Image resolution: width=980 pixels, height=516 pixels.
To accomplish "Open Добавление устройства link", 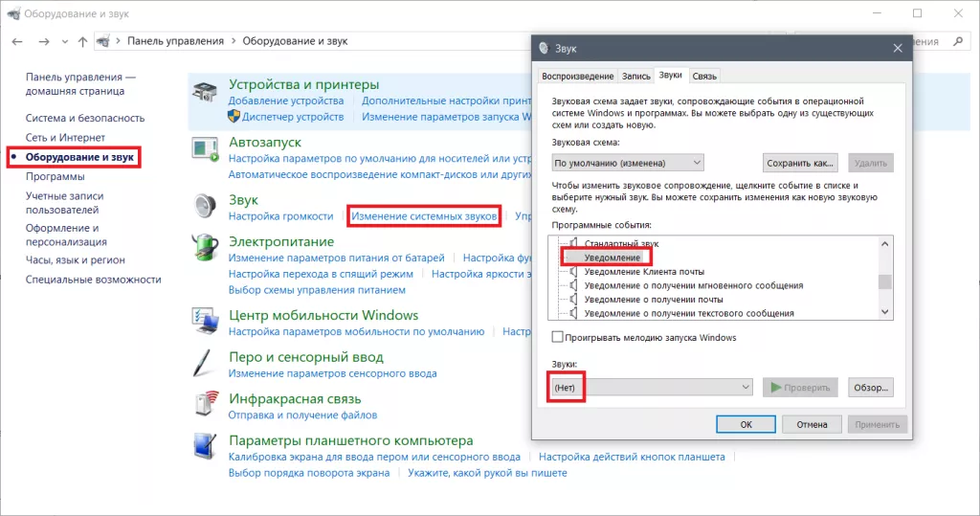I will [x=285, y=101].
